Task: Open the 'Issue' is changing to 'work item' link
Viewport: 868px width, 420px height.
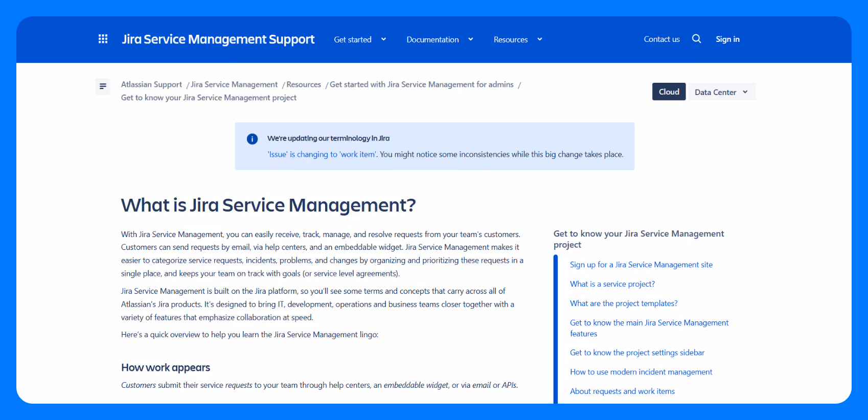Action: click(322, 154)
